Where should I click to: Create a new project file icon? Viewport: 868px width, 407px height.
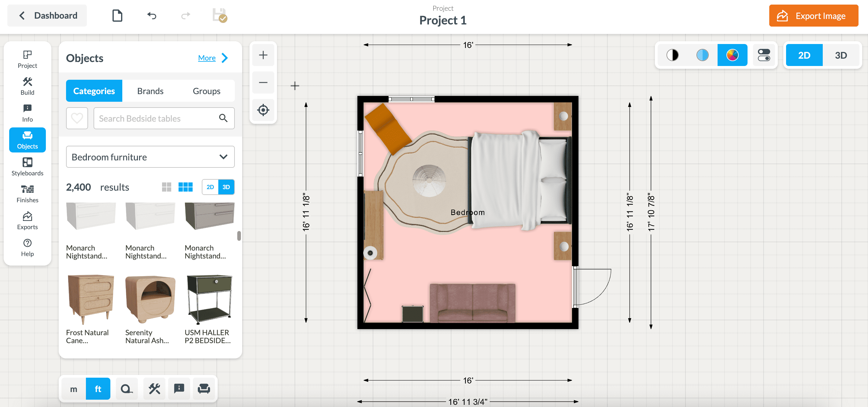[x=117, y=16]
